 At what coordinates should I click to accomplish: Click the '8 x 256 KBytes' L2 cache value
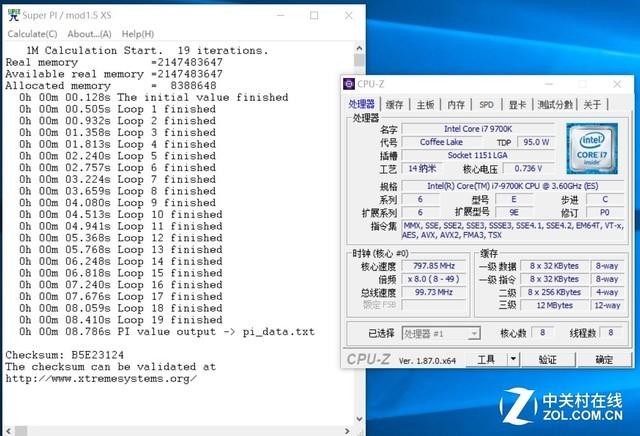554,292
